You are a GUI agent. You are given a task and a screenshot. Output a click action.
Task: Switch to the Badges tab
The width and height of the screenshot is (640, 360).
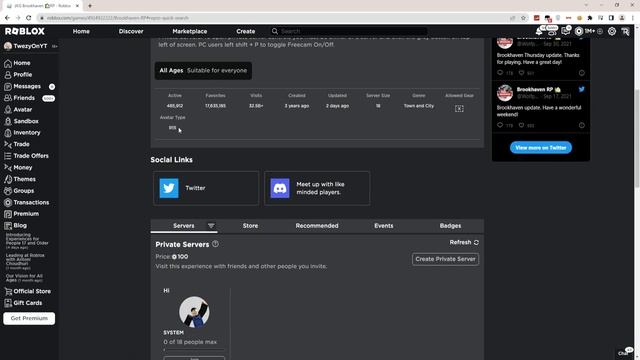451,226
